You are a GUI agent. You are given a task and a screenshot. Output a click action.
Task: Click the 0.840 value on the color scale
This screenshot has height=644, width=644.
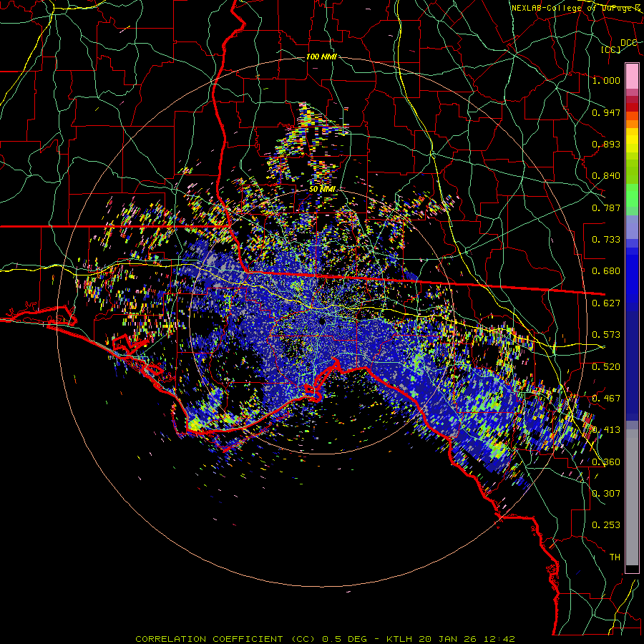606,176
